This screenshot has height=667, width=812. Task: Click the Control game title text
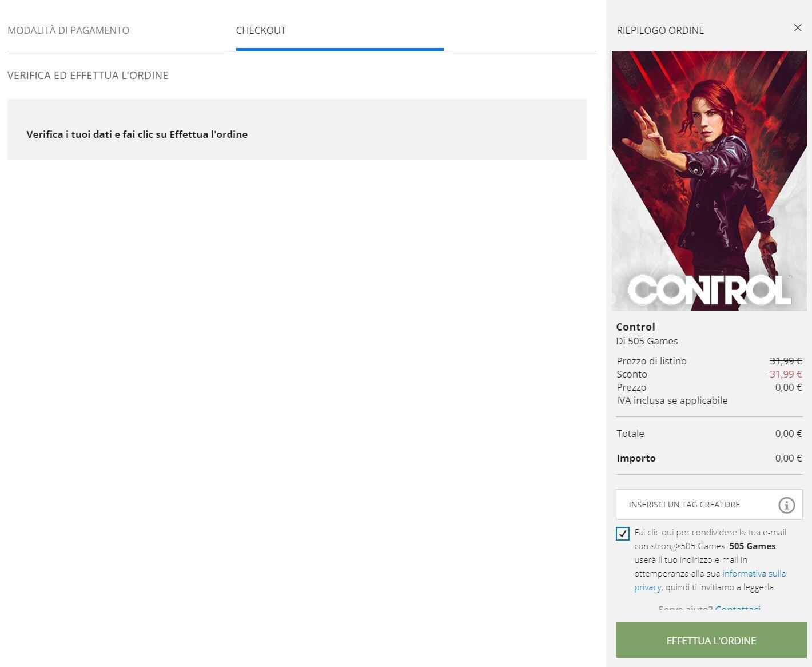pos(635,327)
